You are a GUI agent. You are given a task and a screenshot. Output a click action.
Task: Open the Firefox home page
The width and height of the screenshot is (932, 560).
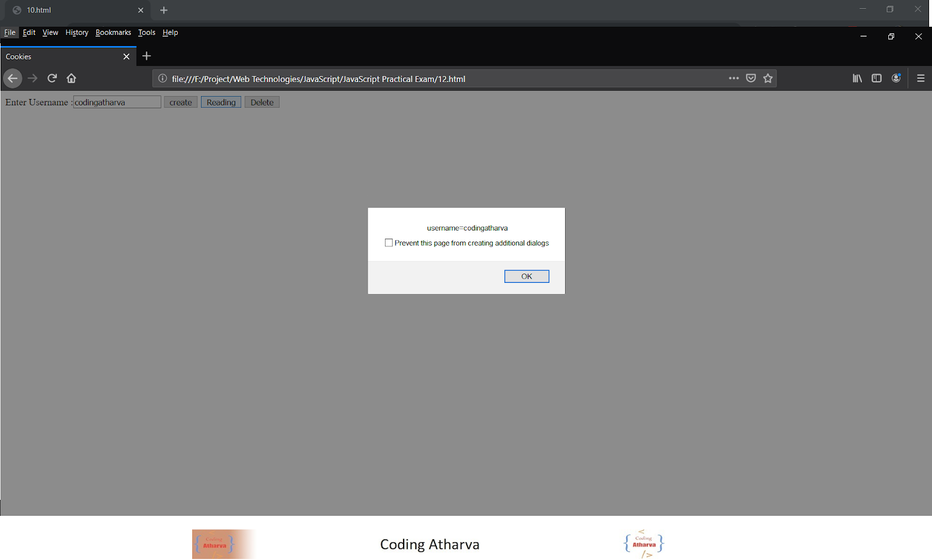coord(71,78)
